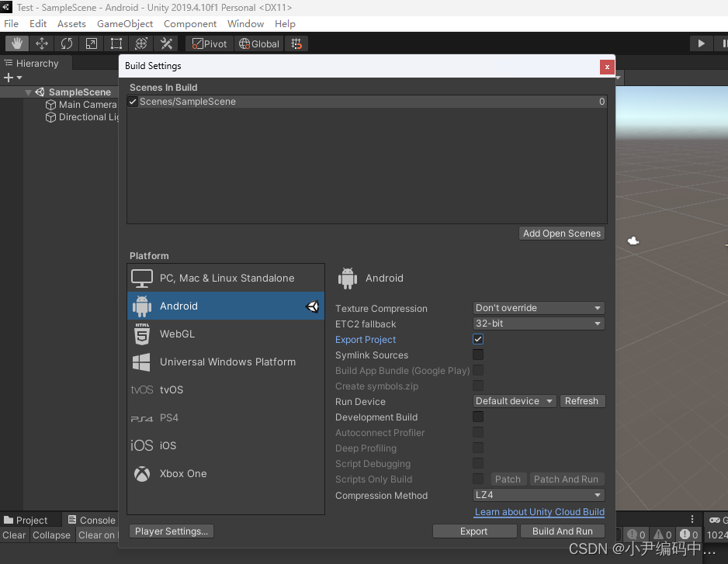
Task: Select the Rotate tool
Action: 67,43
